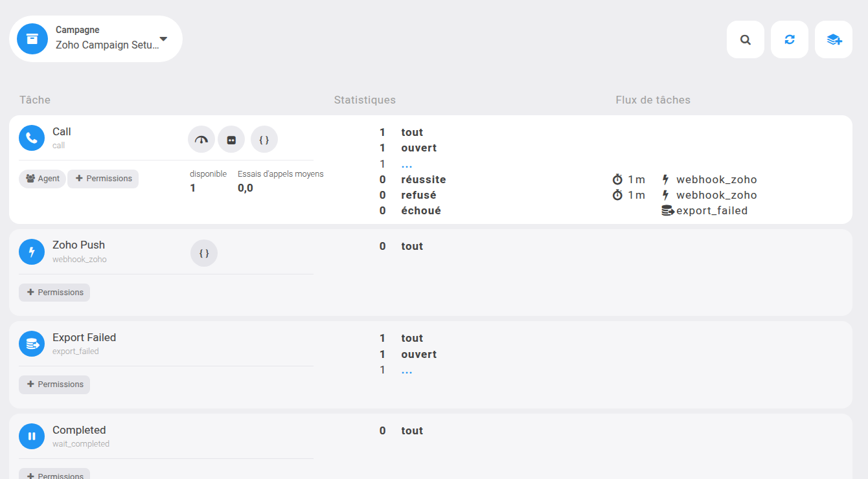Screen dimensions: 868x479
Task: Click the 'échoué' statistic in Call
Action: (x=421, y=210)
